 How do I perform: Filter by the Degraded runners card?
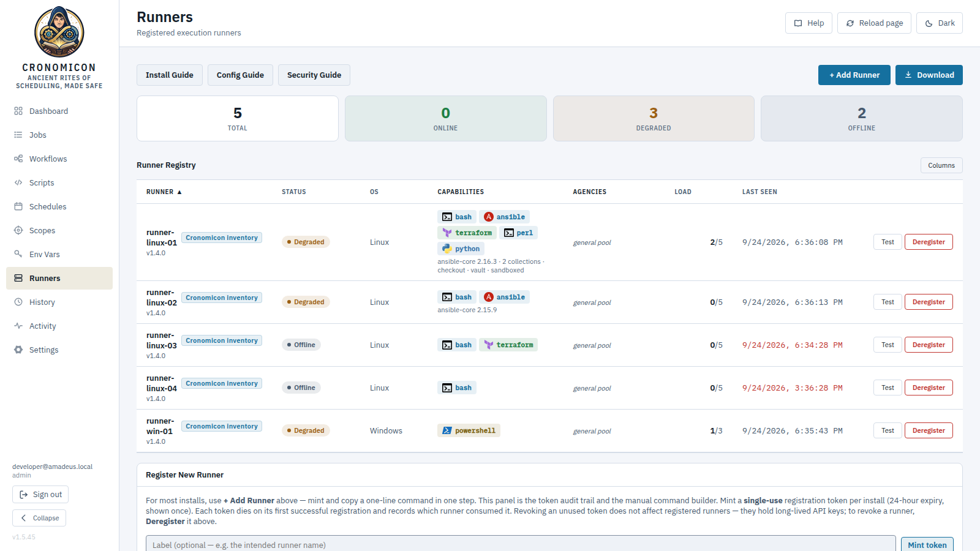(654, 119)
